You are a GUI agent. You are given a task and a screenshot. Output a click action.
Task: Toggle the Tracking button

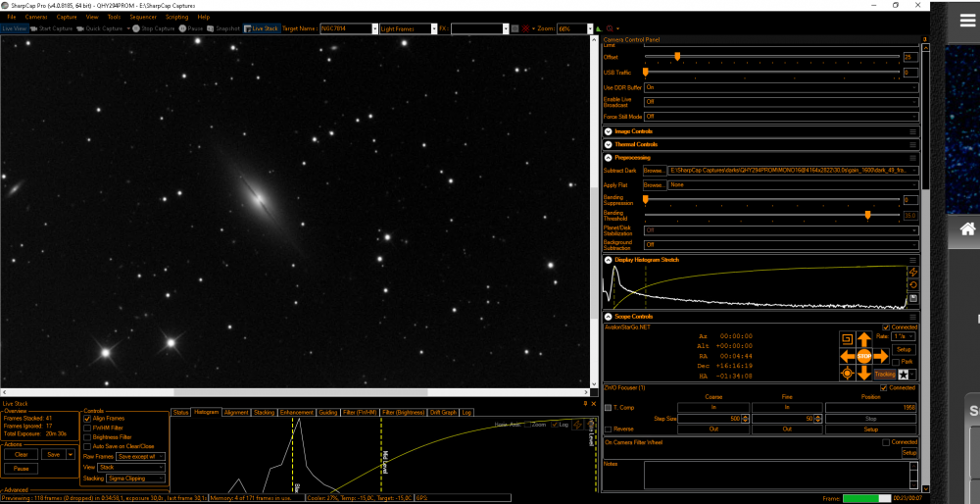(884, 374)
